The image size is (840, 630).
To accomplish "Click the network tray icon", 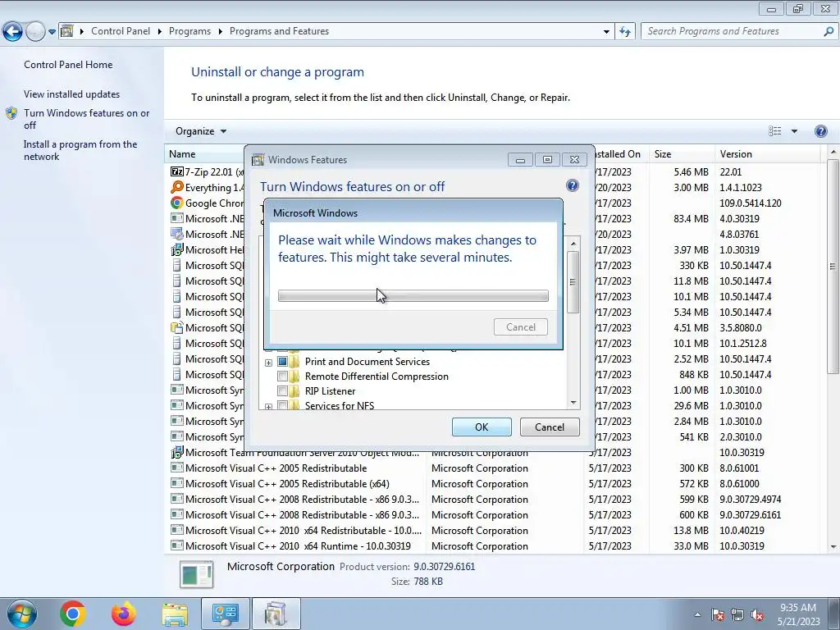I will pyautogui.click(x=737, y=614).
